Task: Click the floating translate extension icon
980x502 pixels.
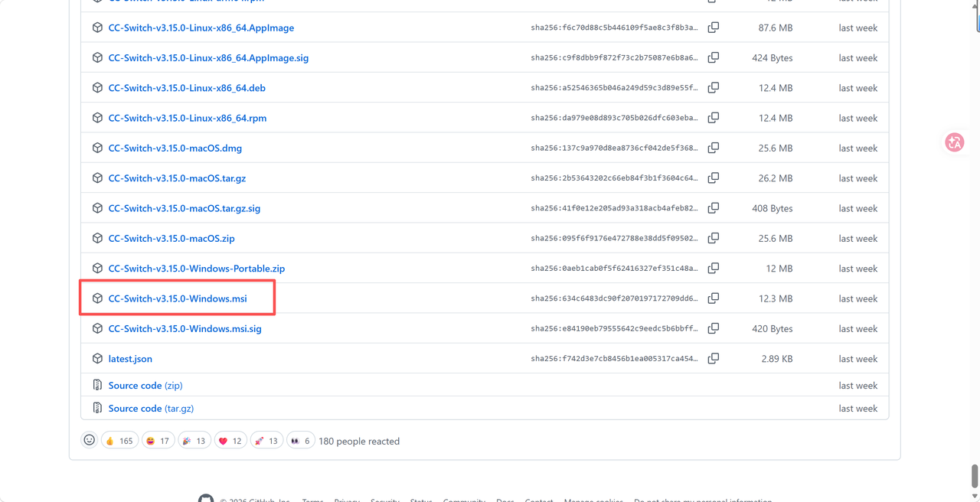Action: coord(954,142)
